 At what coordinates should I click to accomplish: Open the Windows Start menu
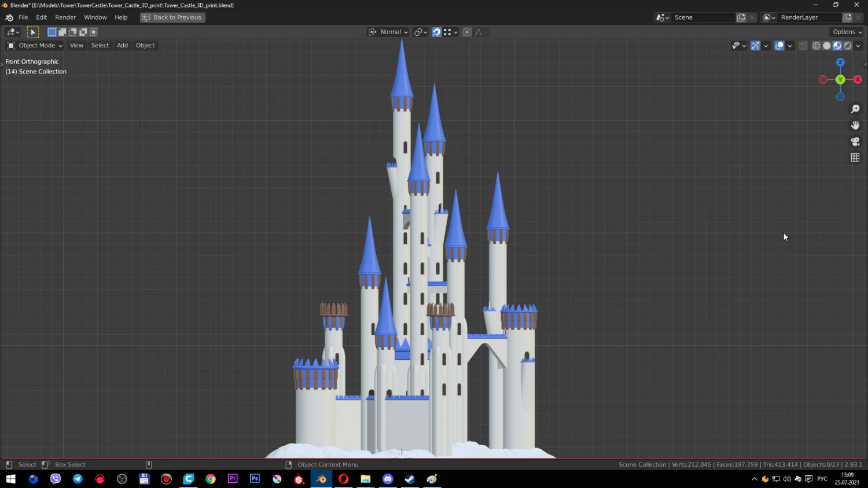click(10, 479)
